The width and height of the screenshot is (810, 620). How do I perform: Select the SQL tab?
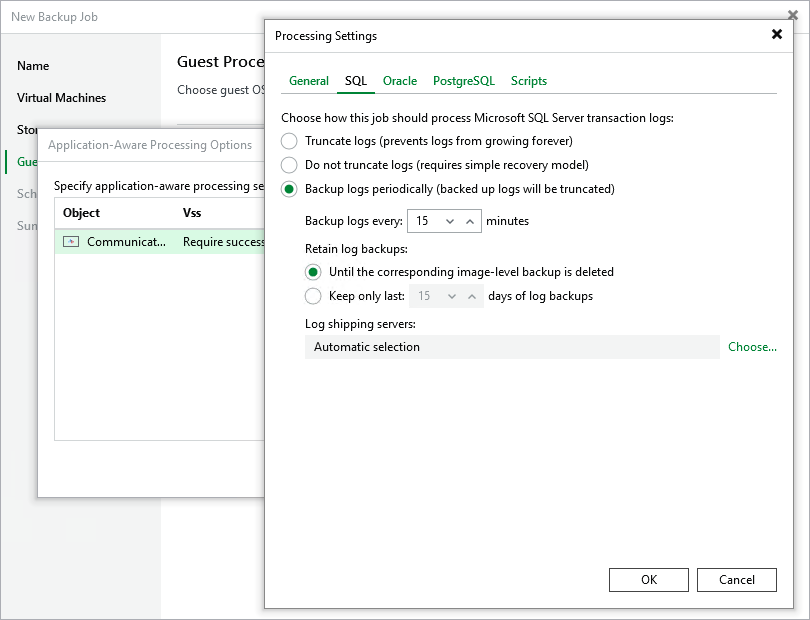click(x=355, y=81)
